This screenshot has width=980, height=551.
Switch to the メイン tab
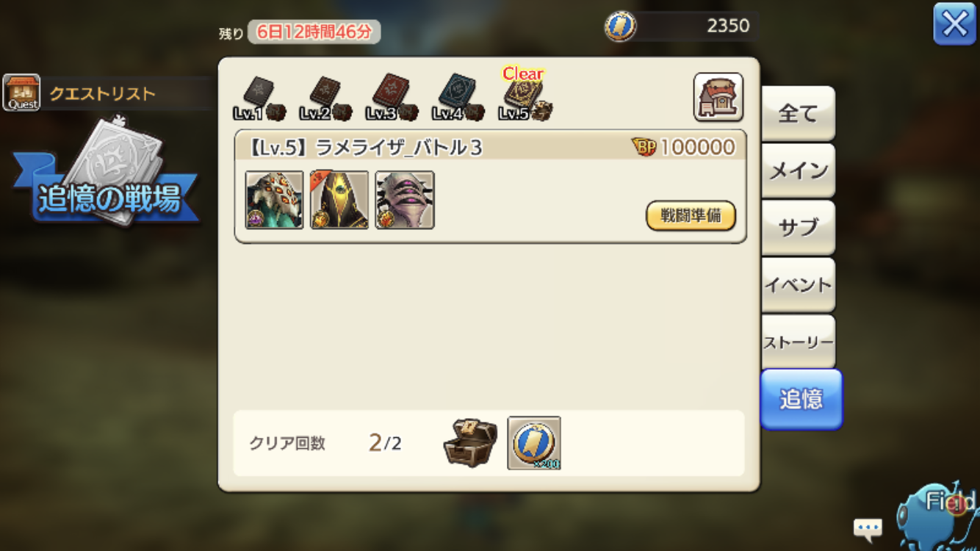798,171
